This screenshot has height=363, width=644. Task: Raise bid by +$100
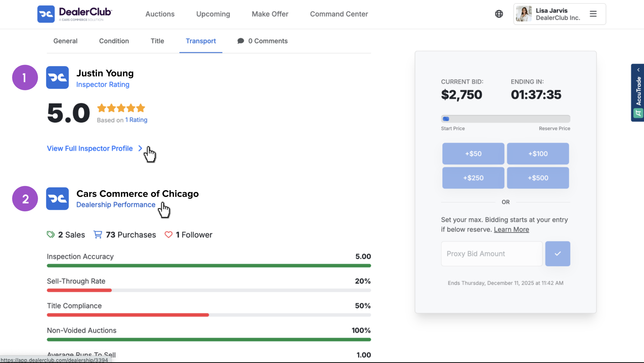(x=538, y=154)
